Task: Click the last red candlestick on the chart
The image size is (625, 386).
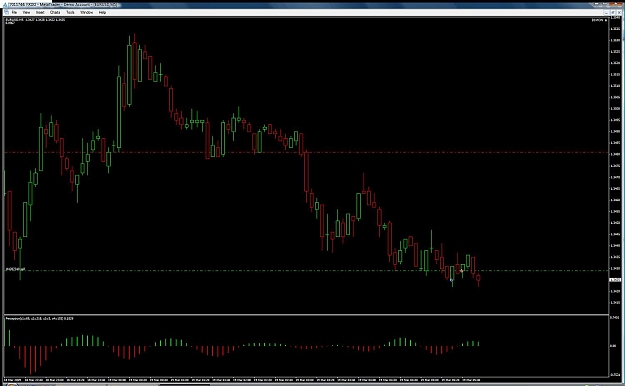Action: click(478, 279)
